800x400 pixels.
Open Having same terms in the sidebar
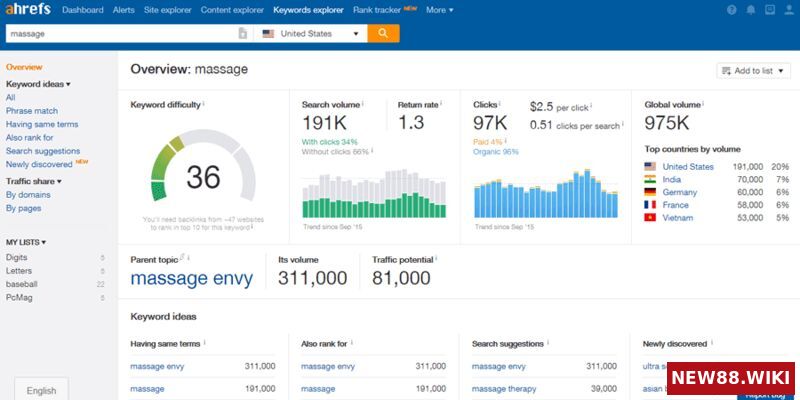pos(42,124)
